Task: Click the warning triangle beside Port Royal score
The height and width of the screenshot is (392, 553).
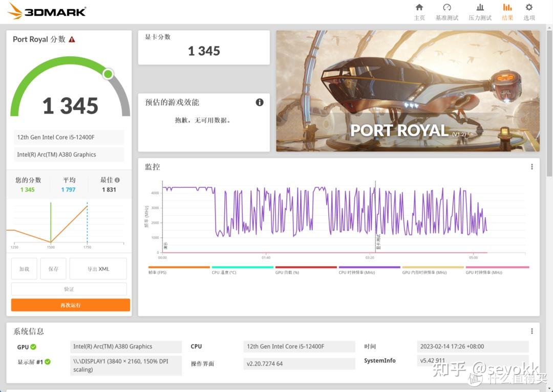Action: point(72,39)
